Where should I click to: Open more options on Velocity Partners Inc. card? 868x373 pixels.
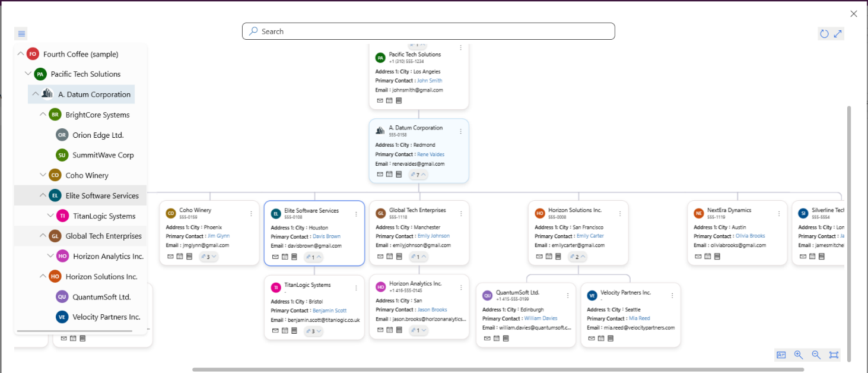(x=672, y=296)
